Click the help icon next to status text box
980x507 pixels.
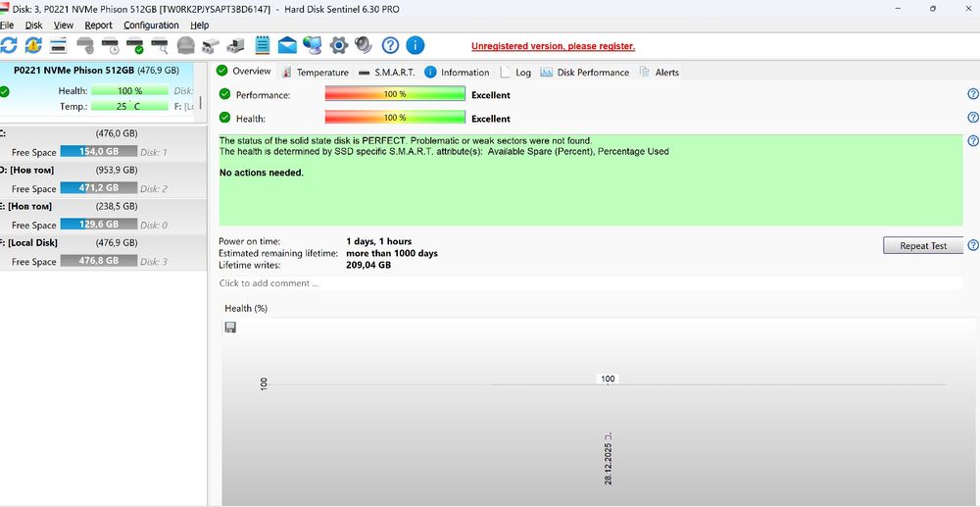[x=973, y=140]
